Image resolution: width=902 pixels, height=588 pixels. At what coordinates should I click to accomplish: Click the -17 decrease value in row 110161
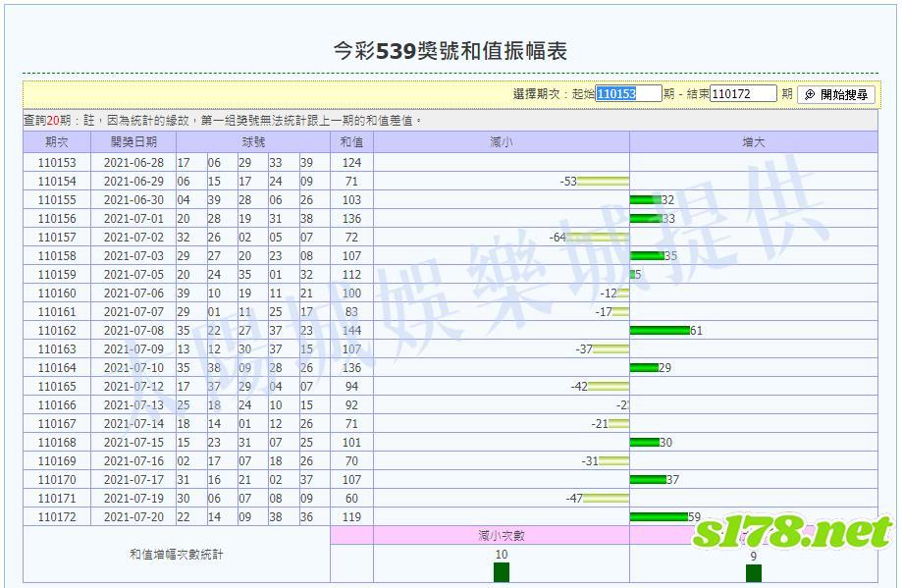coord(604,312)
